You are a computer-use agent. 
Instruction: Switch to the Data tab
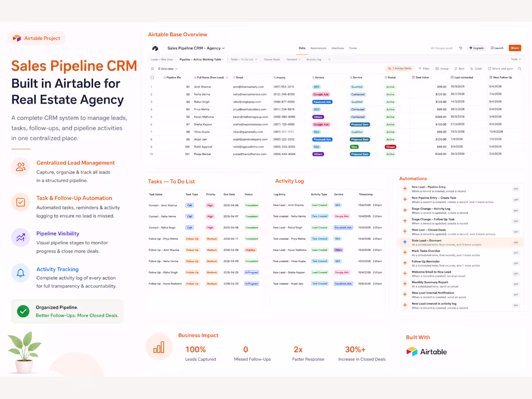pyautogui.click(x=302, y=48)
